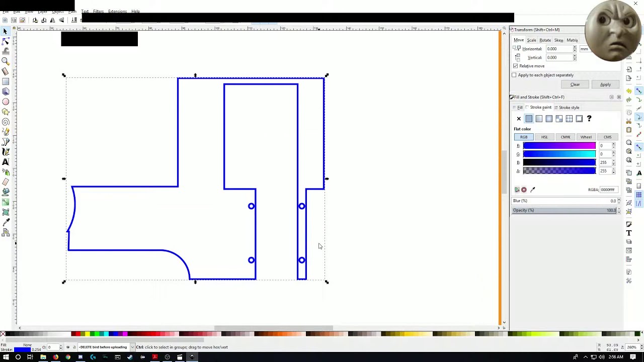This screenshot has width=644, height=362.
Task: Select the 3D Box tool
Action: (x=6, y=92)
